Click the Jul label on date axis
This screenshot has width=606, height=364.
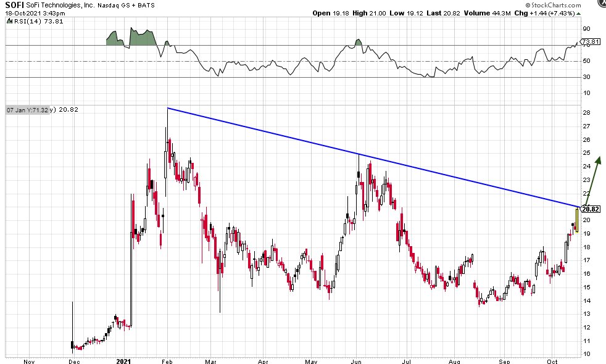click(406, 362)
